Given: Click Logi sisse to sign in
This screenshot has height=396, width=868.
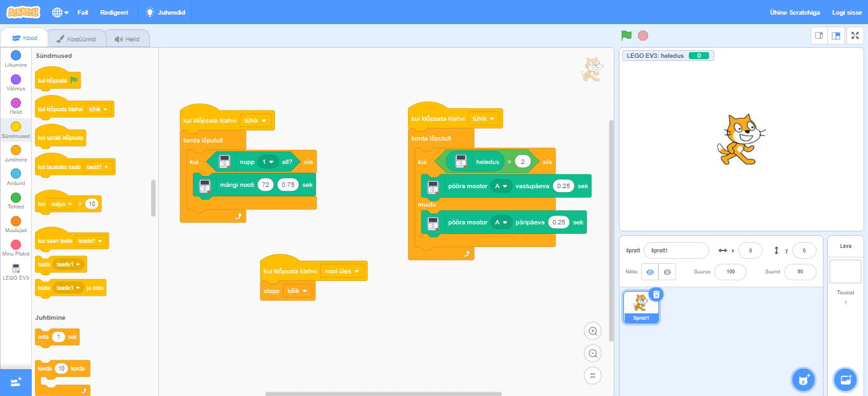Looking at the screenshot, I should point(846,12).
